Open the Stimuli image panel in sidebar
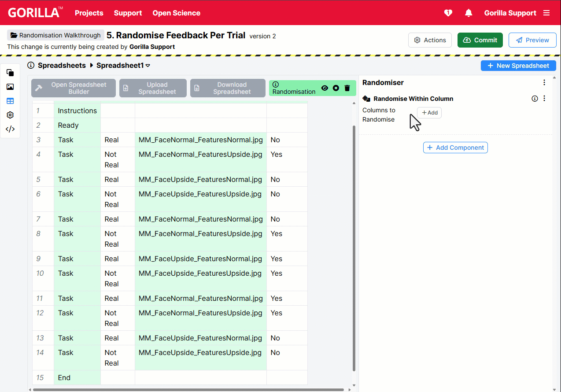This screenshot has width=561, height=392. click(10, 87)
